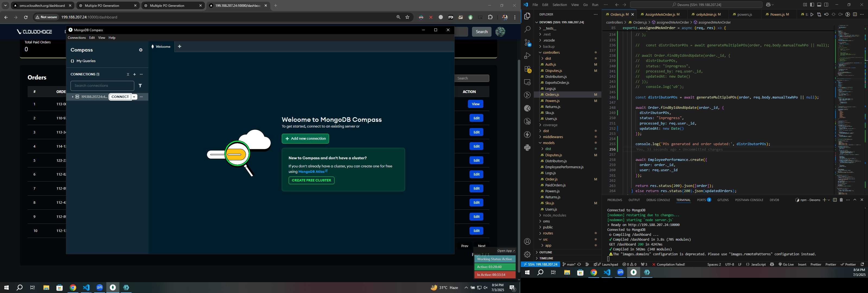This screenshot has height=293, width=868.
Task: Collapse all connections icon in Compass sidebar
Action: 128,74
